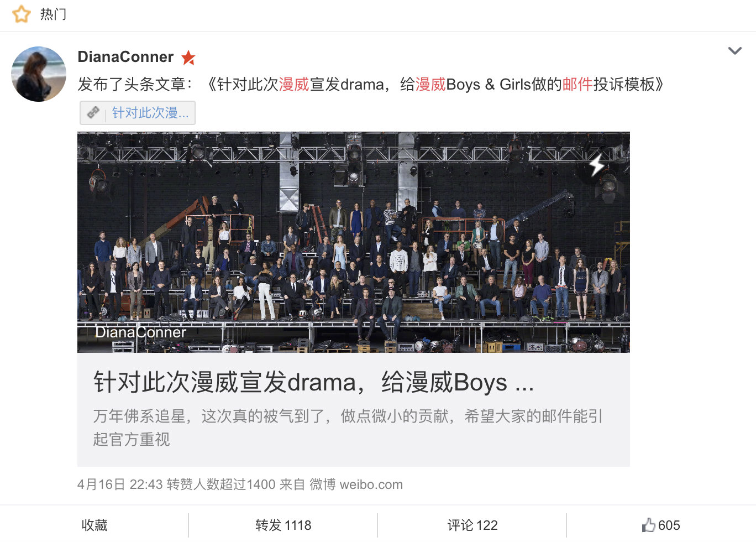Viewport: 756px width, 542px height.
Task: Open DianaConner username link
Action: tap(125, 57)
